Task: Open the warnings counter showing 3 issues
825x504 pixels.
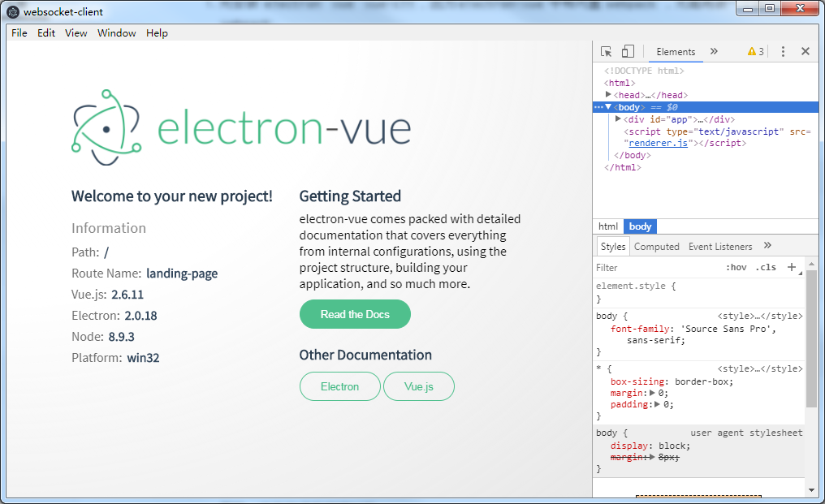Action: tap(754, 50)
